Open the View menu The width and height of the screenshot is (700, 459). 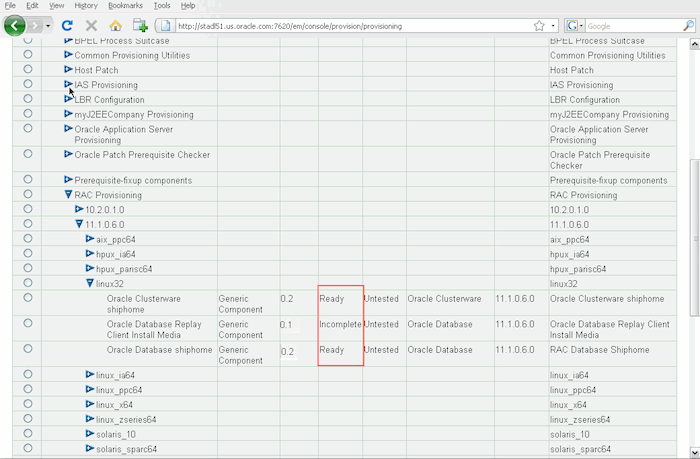pyautogui.click(x=57, y=5)
